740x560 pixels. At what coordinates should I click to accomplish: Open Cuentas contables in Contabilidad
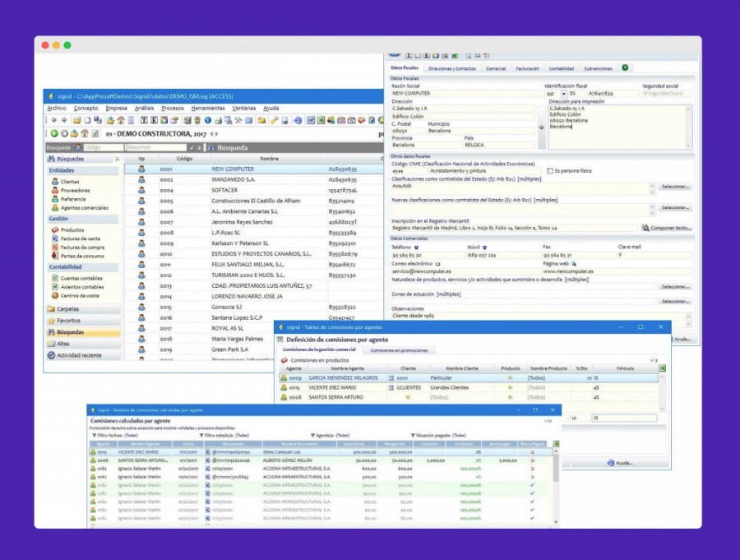[x=81, y=278]
